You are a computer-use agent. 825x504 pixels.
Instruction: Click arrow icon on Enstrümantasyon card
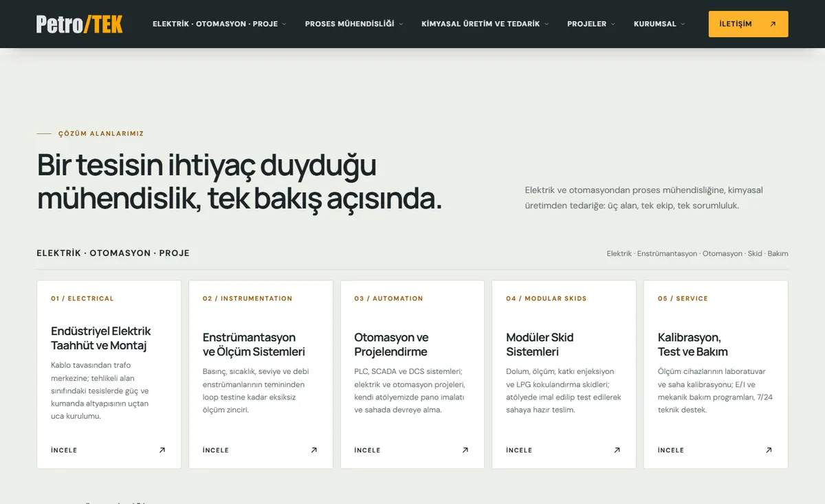tap(314, 450)
